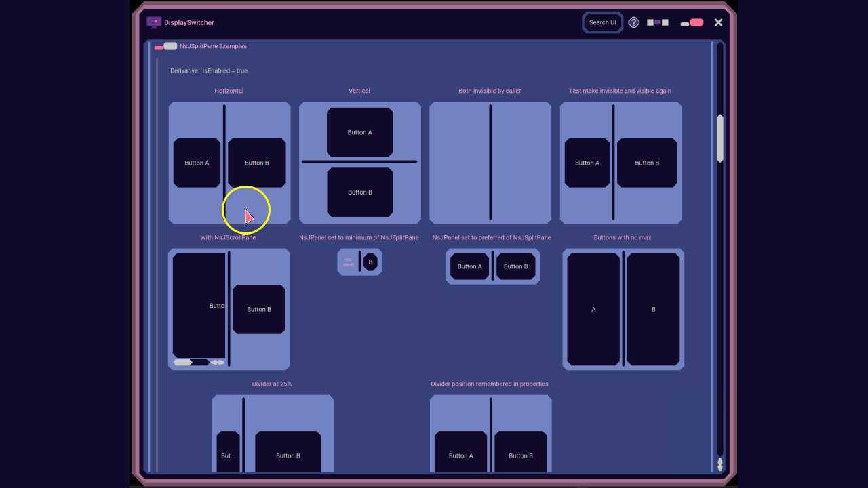
Task: Click 'Divider position remembered in properties' label
Action: coord(490,384)
